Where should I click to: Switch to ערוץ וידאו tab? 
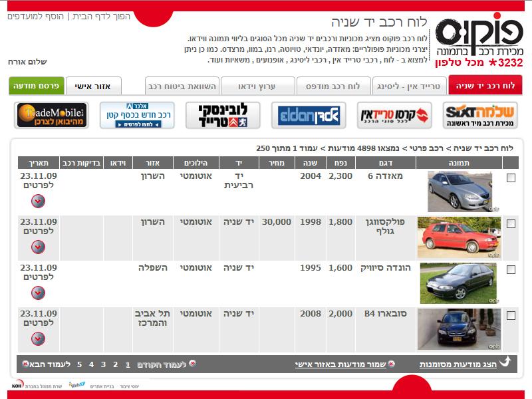tap(257, 86)
